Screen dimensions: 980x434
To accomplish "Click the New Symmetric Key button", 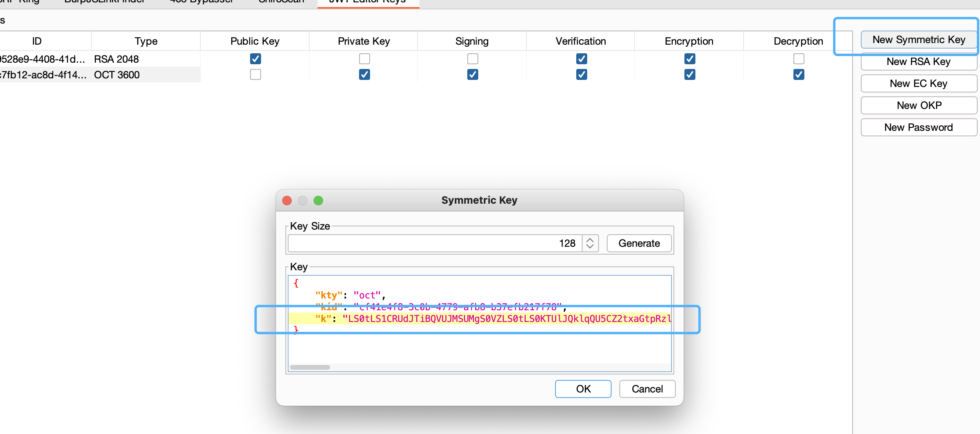I will (918, 40).
